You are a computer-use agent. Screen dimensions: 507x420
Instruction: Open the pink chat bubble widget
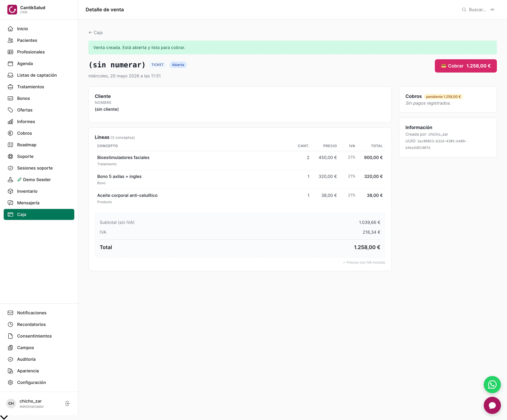(x=492, y=405)
